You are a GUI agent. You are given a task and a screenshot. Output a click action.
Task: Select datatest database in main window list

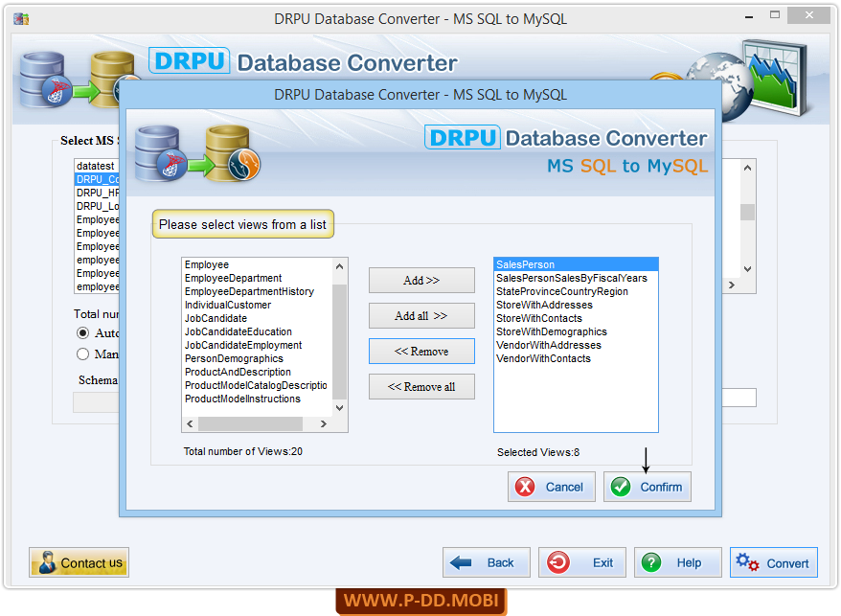(x=97, y=166)
